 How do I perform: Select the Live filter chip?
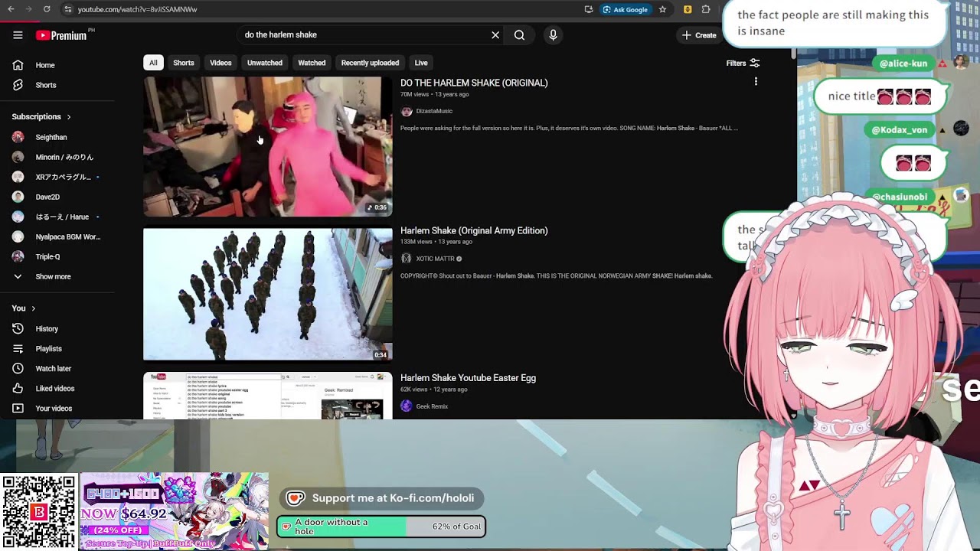click(x=421, y=63)
